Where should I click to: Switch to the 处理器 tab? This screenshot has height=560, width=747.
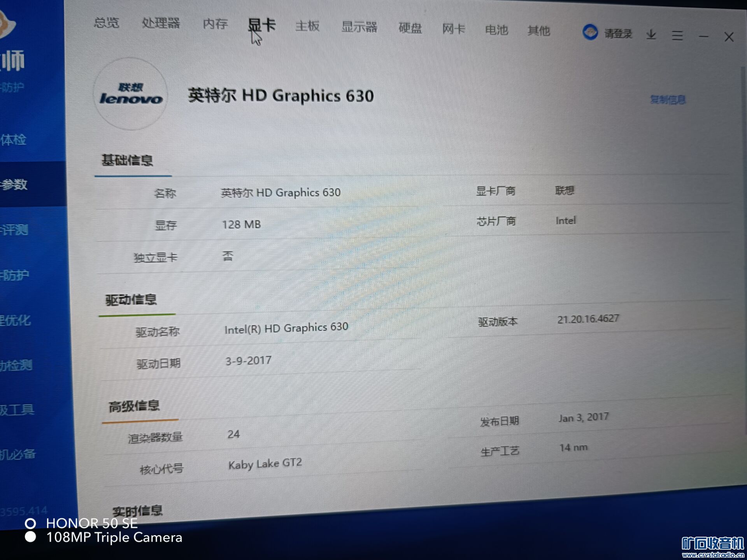(x=161, y=23)
